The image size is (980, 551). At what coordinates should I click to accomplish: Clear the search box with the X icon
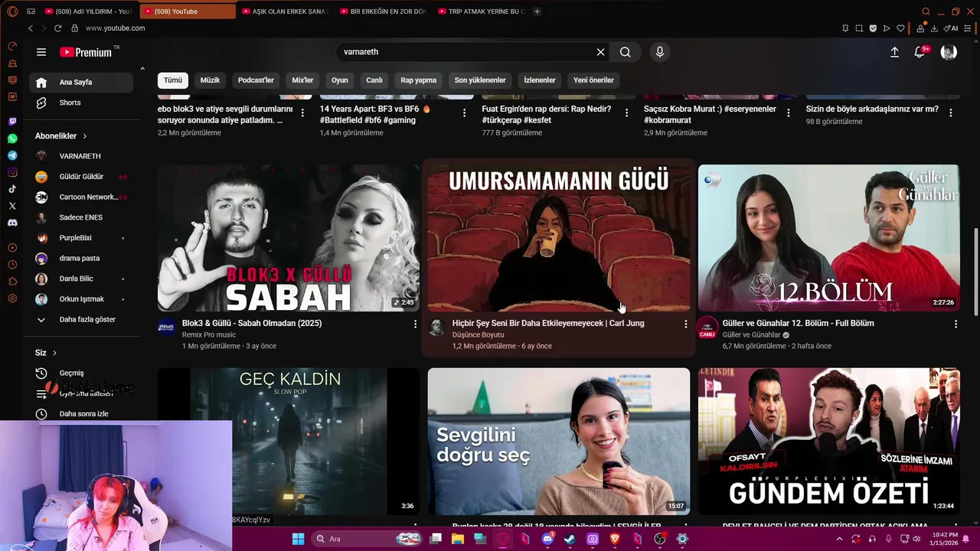(x=601, y=52)
